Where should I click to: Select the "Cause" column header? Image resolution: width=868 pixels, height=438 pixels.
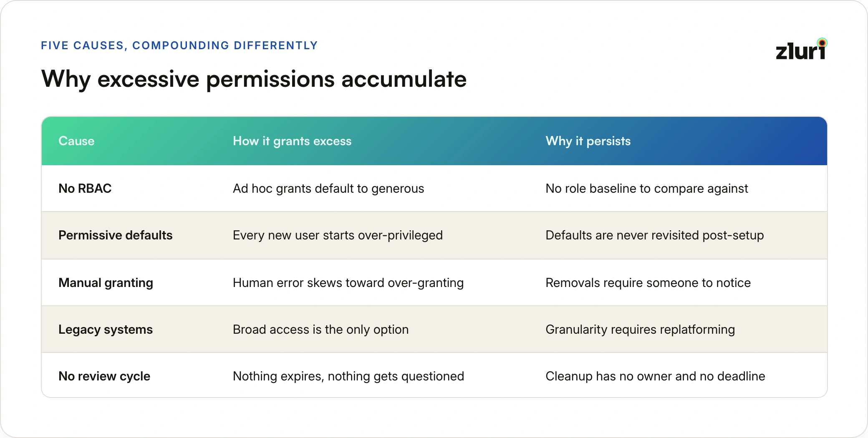(x=76, y=141)
